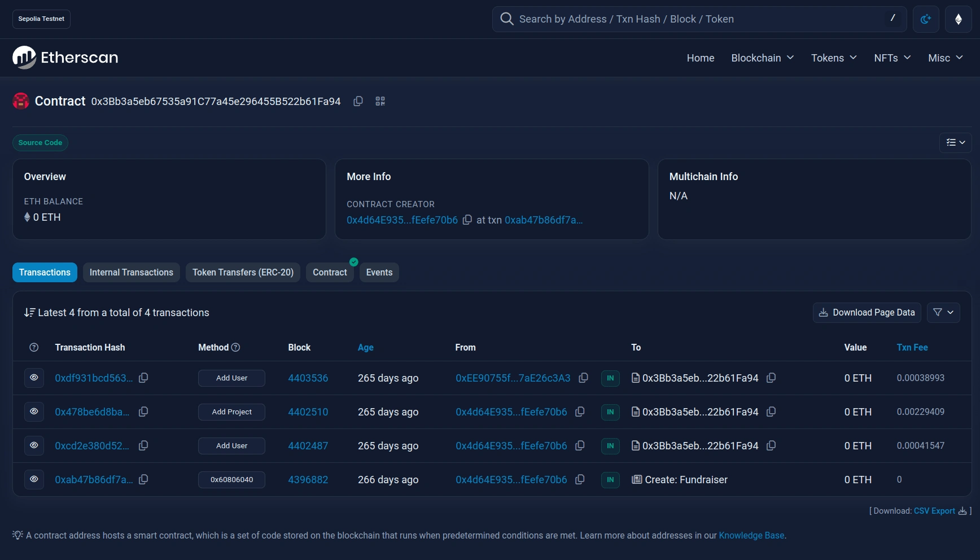Preview transaction 0xdf931bcd563... with eye icon

(34, 378)
